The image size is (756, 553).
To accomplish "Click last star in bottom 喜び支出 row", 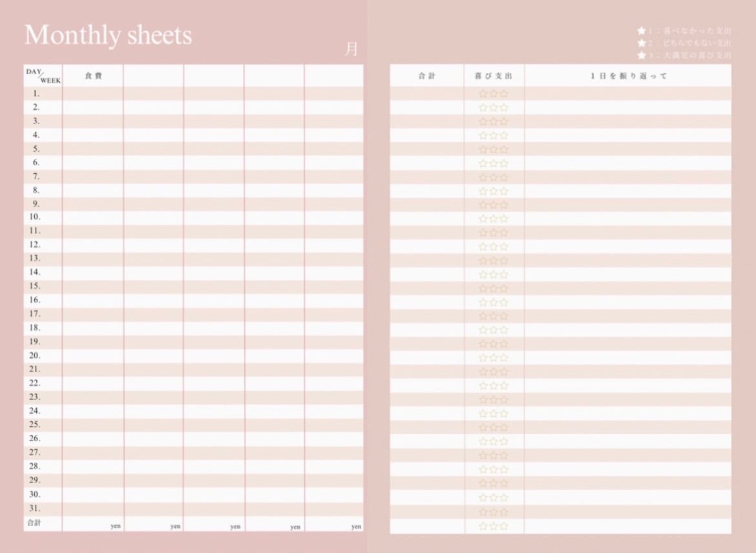I will click(x=504, y=526).
